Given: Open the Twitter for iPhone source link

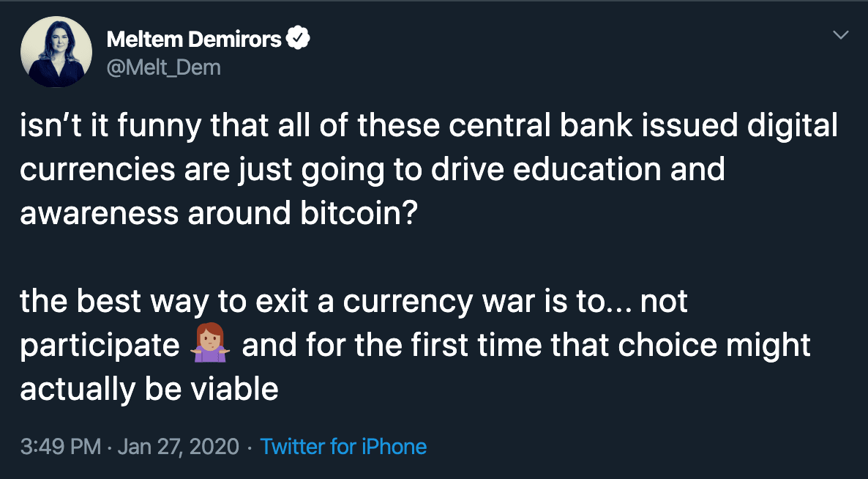Looking at the screenshot, I should click(343, 446).
